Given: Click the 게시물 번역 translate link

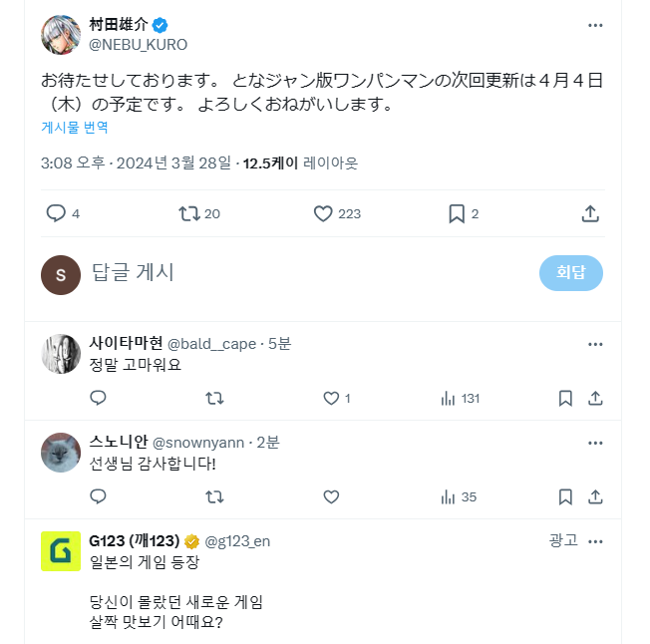Looking at the screenshot, I should pos(75,128).
